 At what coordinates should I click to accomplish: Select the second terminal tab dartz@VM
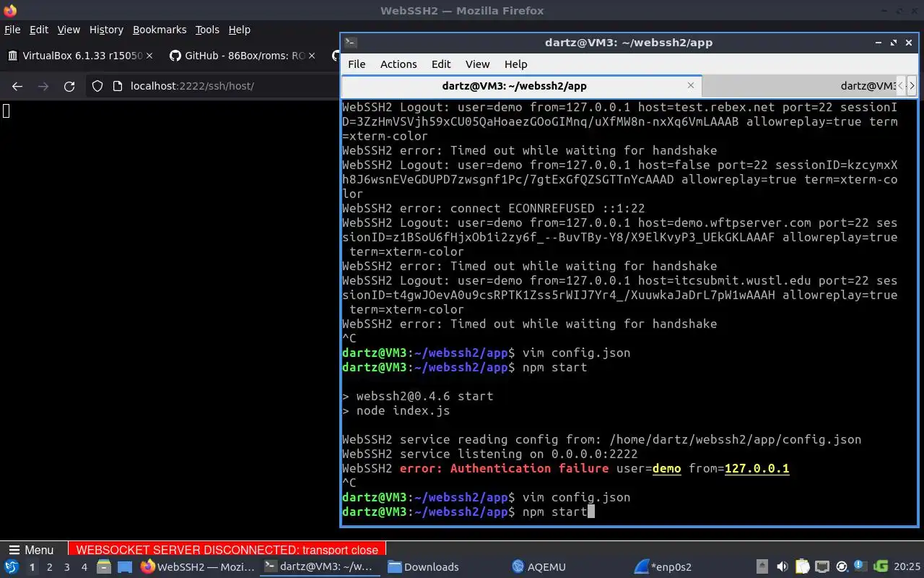pyautogui.click(x=799, y=85)
